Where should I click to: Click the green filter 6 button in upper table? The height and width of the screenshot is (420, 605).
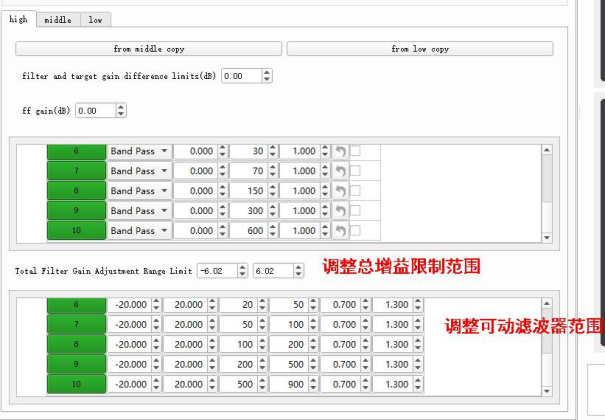click(76, 152)
